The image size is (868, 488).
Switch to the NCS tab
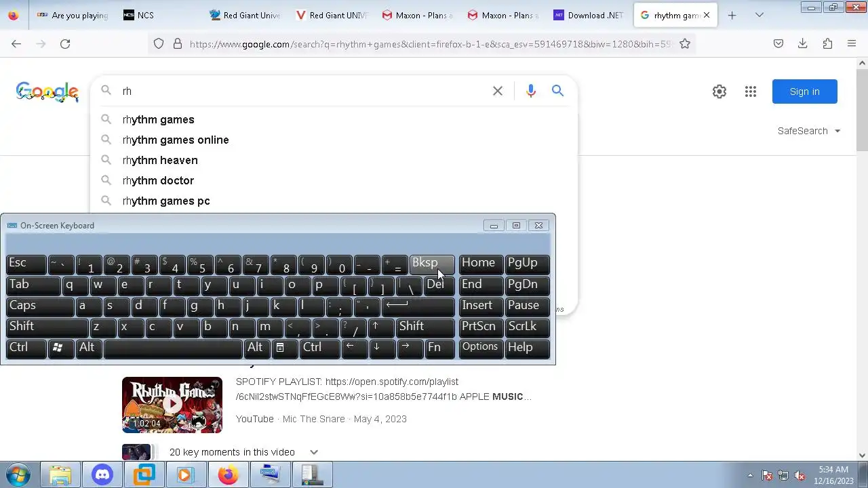pos(160,15)
